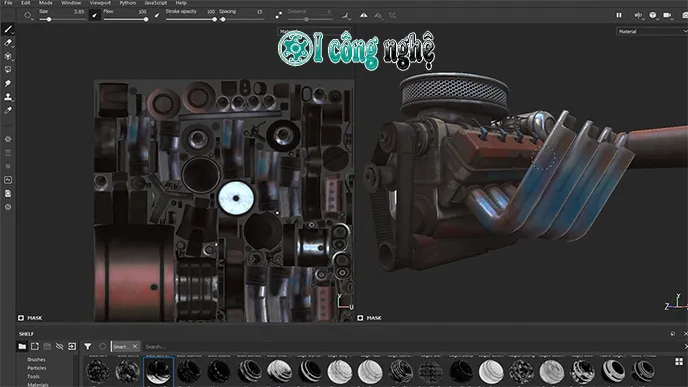This screenshot has height=387, width=688.
Task: Toggle the circle filter icon beside funnel
Action: click(x=102, y=347)
